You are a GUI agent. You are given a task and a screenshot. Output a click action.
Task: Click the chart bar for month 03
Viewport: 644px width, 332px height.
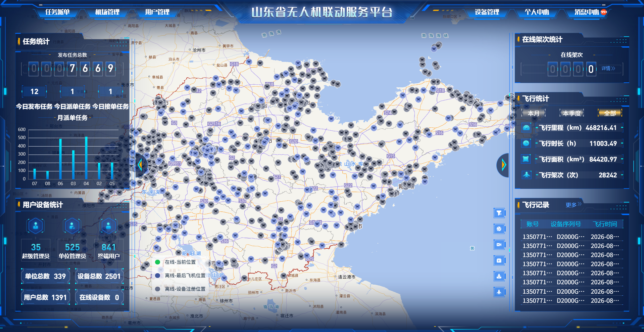[x=73, y=165]
